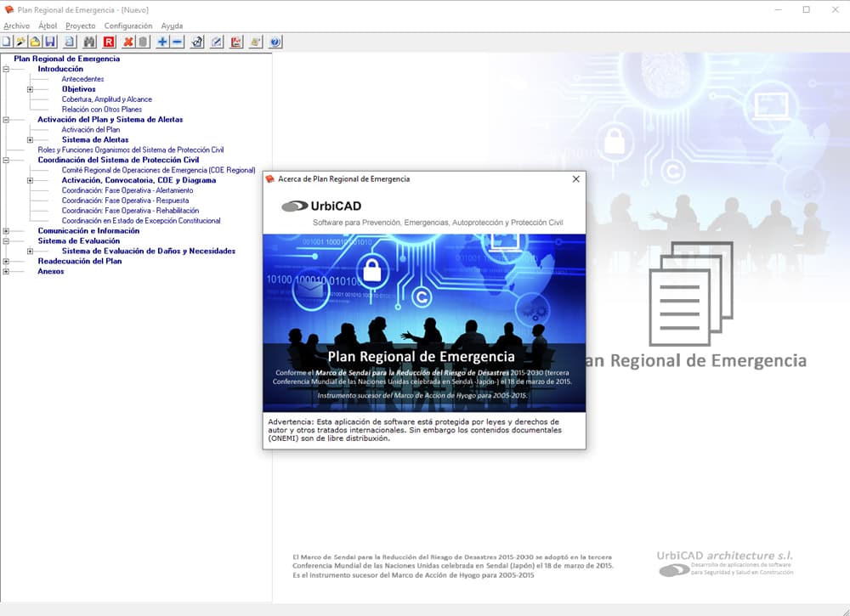The height and width of the screenshot is (616, 850).
Task: Click the red X delete icon
Action: point(128,42)
